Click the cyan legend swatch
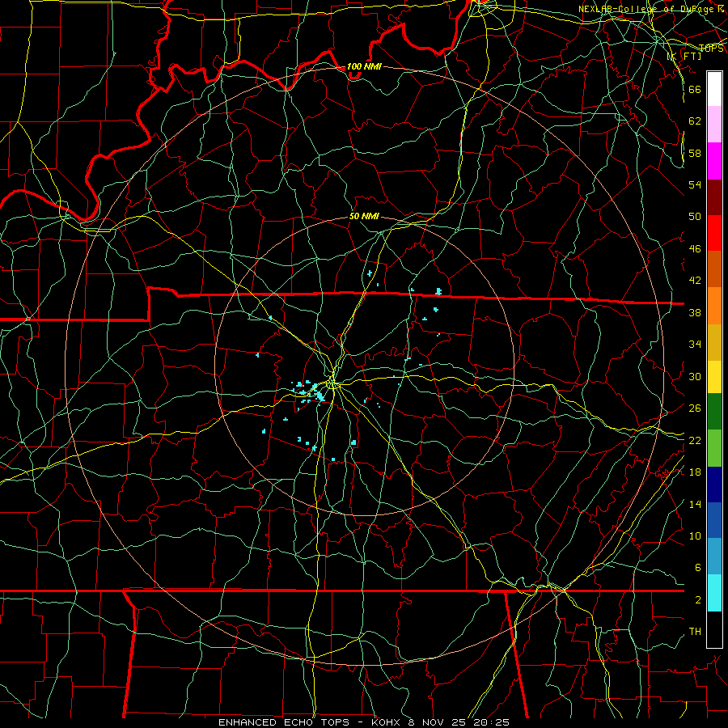Viewport: 728px width, 728px height. point(714,593)
